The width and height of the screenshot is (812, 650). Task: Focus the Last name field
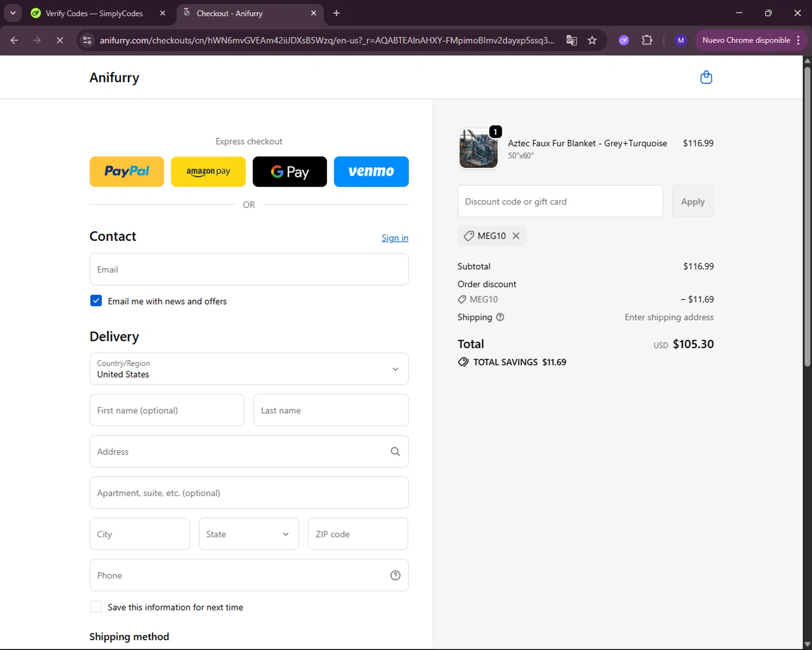coord(331,410)
